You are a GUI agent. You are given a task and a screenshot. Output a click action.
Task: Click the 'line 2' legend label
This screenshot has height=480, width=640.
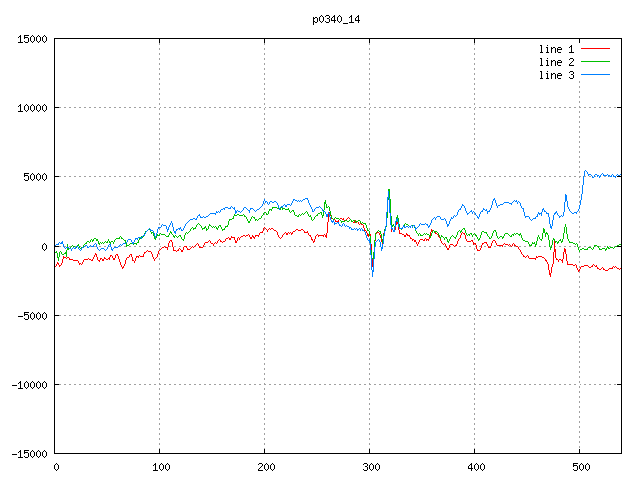[556, 62]
